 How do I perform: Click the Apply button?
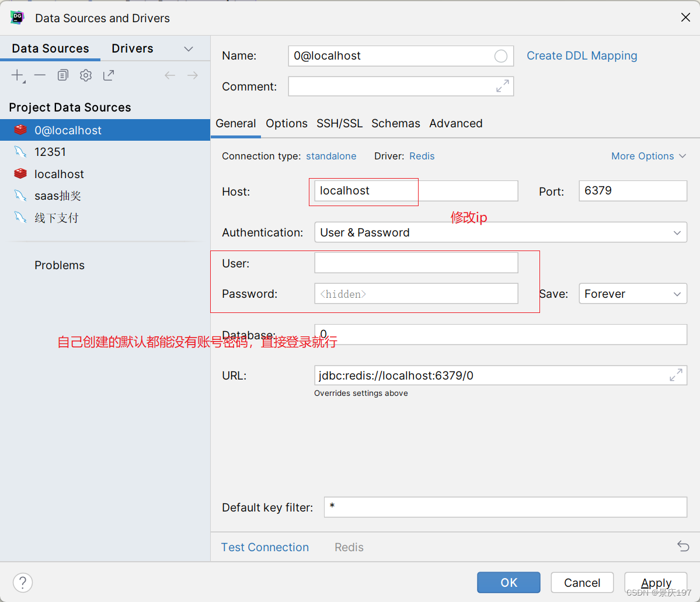point(656,582)
